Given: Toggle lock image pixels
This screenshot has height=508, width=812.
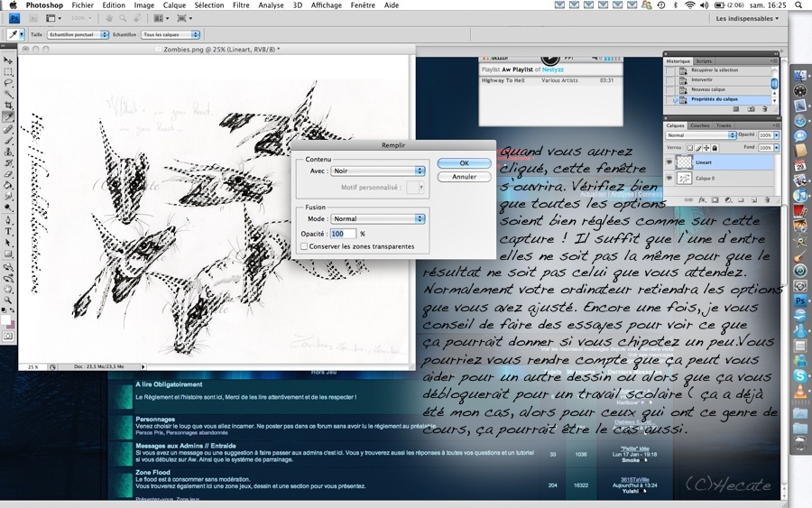Looking at the screenshot, I should click(x=698, y=148).
